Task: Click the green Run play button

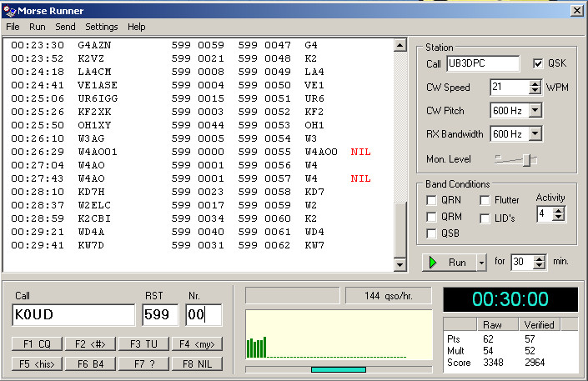Action: tap(448, 262)
